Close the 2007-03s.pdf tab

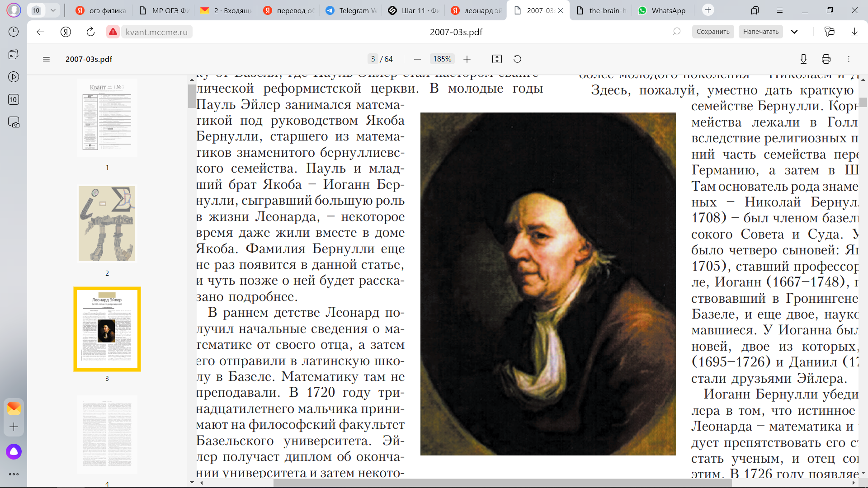coord(561,10)
